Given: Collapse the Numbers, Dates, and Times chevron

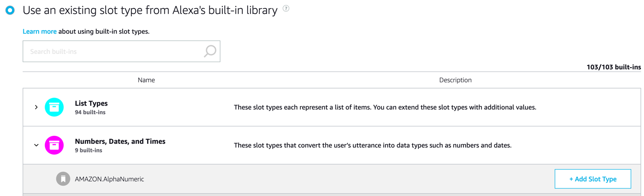Looking at the screenshot, I should [x=36, y=145].
